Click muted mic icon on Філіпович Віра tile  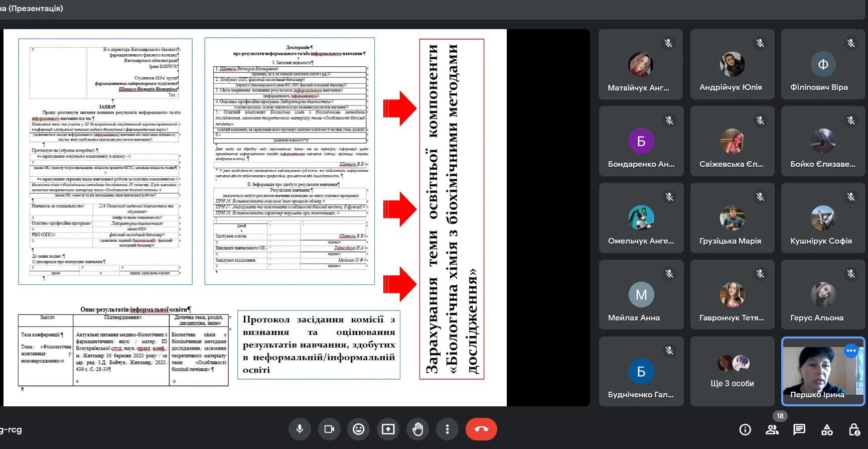851,43
